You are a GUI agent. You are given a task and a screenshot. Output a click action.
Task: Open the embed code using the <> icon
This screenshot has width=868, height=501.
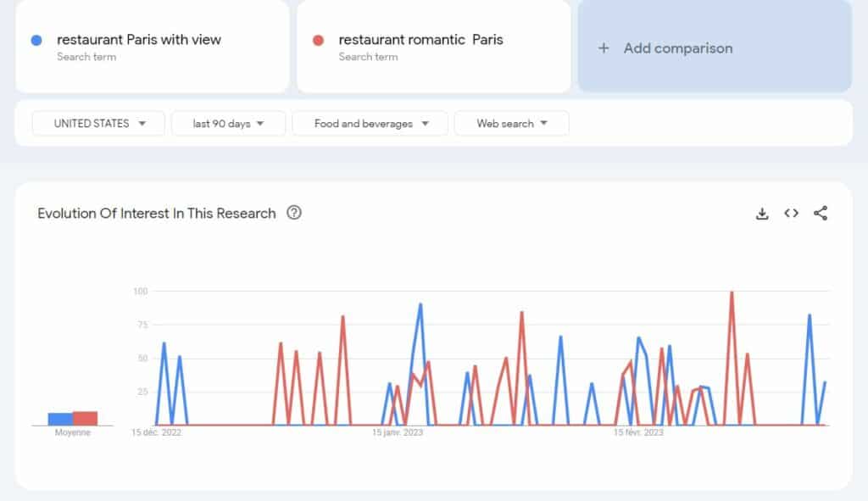tap(791, 214)
